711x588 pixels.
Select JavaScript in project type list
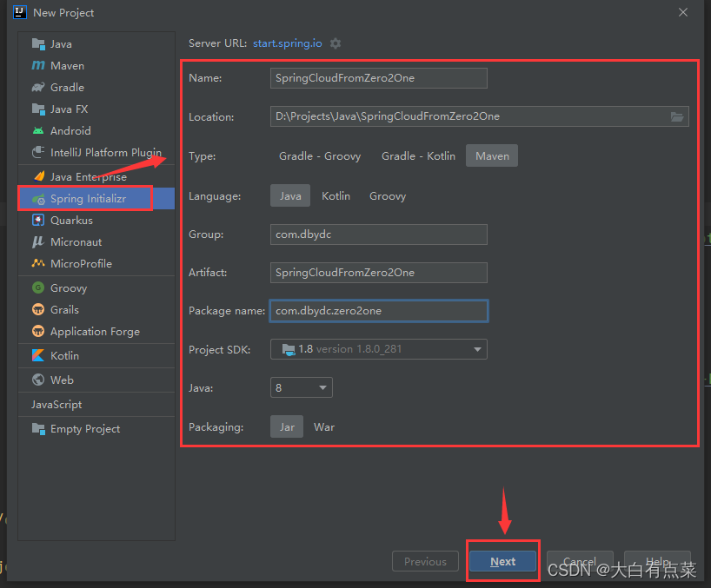coord(56,404)
